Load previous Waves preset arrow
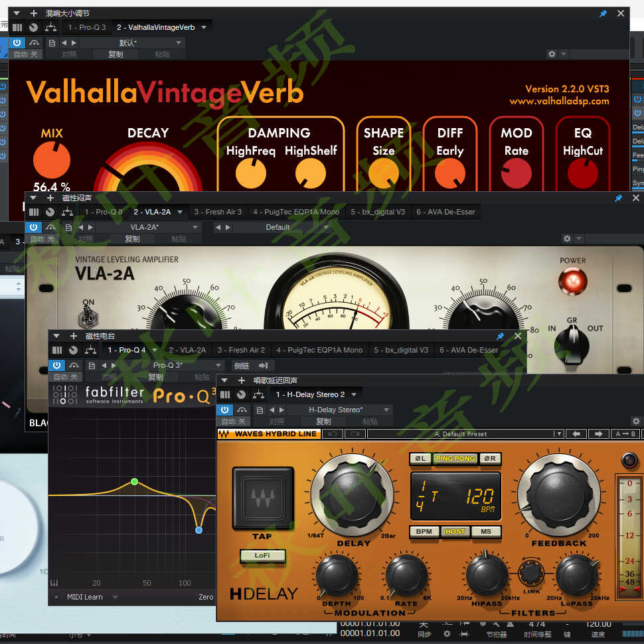Image resolution: width=644 pixels, height=644 pixels. point(576,434)
